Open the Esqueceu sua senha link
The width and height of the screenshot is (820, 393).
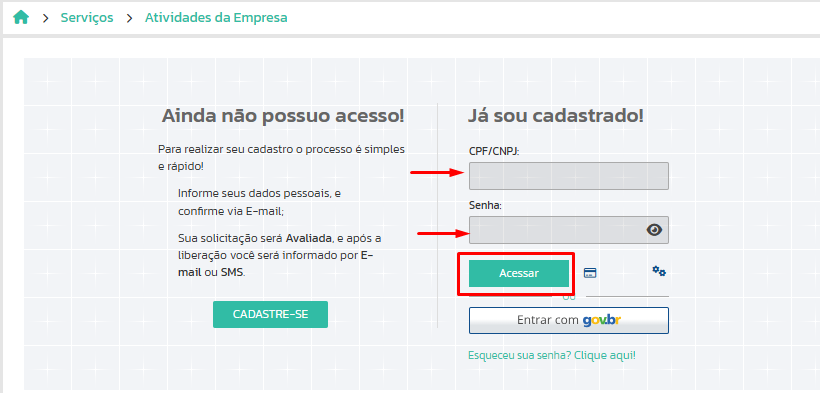tap(552, 355)
